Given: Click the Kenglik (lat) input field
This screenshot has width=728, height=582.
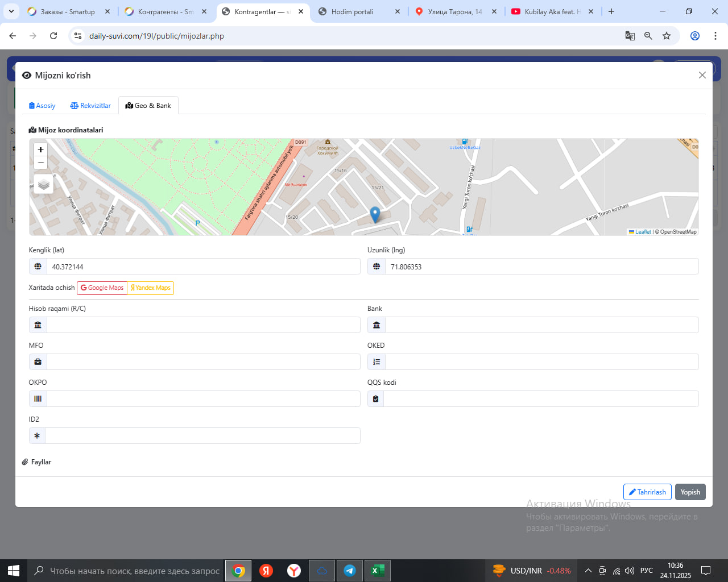Looking at the screenshot, I should [x=203, y=267].
